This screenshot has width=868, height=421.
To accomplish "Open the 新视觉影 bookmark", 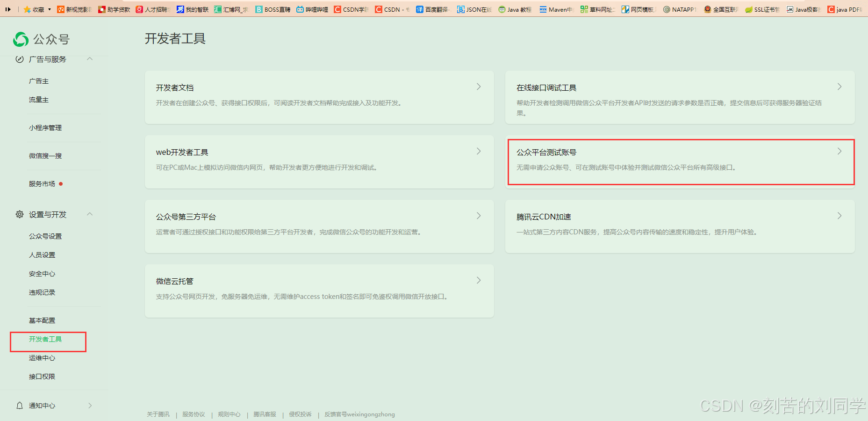I will (74, 9).
